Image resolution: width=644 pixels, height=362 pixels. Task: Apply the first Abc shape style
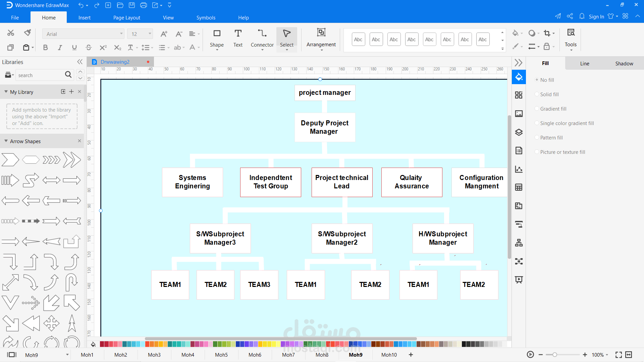click(x=359, y=40)
